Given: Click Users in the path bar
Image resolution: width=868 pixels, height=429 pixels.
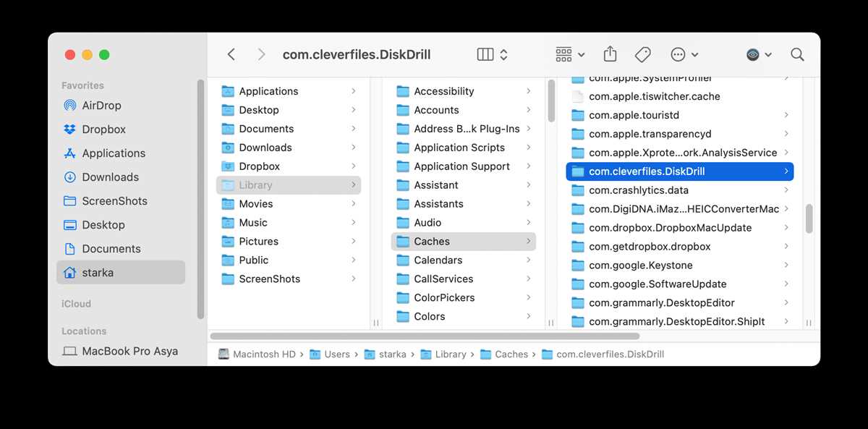Looking at the screenshot, I should tap(336, 354).
